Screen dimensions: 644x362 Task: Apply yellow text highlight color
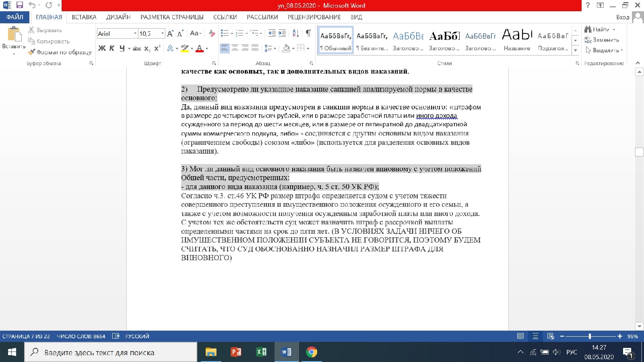[x=184, y=48]
